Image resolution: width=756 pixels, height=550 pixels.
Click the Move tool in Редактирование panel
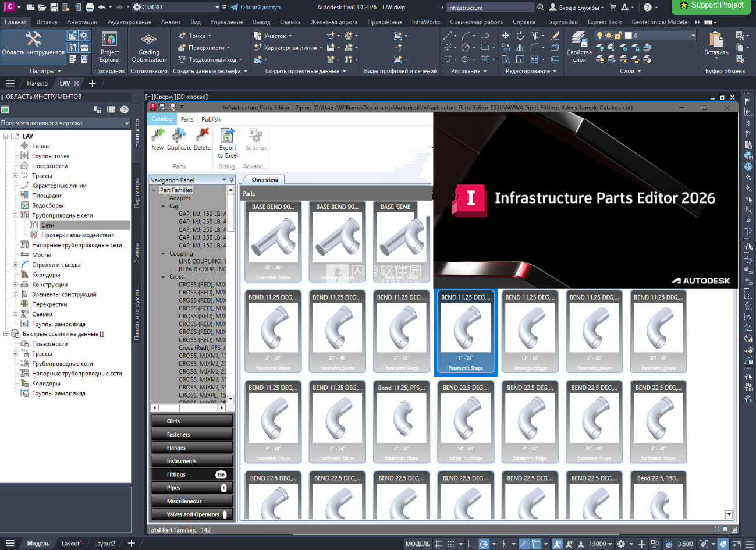coord(505,36)
